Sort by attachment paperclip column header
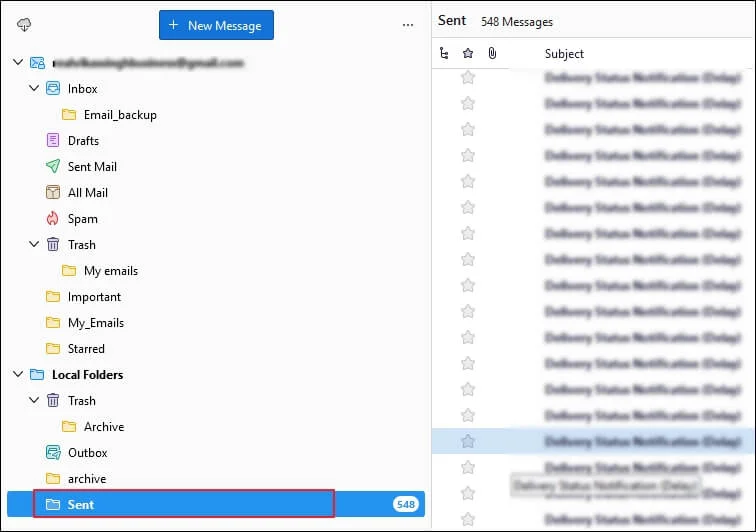 pos(492,53)
